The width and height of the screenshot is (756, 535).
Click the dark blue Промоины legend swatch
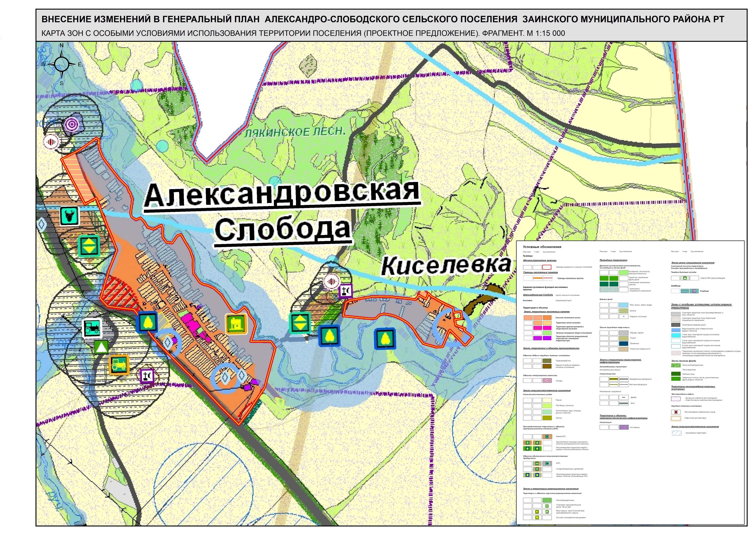(x=624, y=344)
